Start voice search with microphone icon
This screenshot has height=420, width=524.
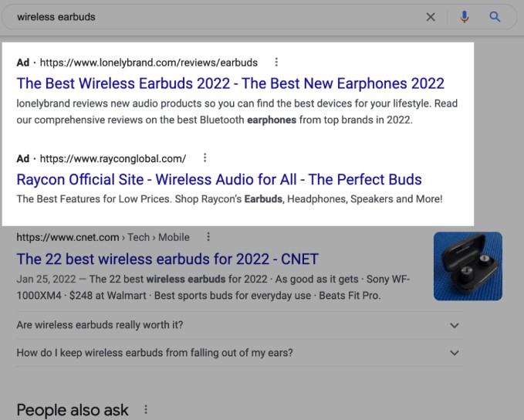coord(464,17)
